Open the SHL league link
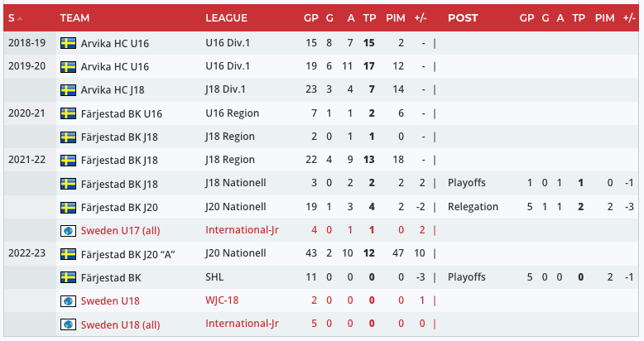This screenshot has height=341, width=644. pos(214,276)
